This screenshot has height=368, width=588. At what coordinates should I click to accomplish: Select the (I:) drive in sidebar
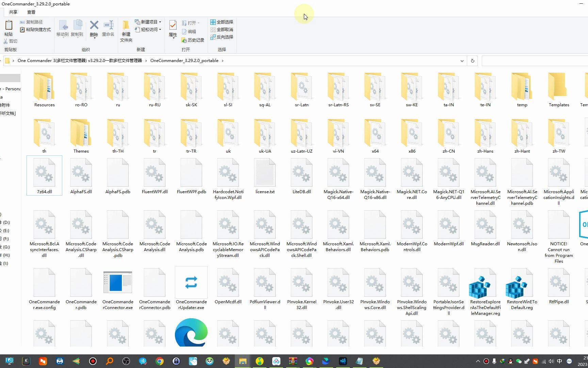pos(5,263)
